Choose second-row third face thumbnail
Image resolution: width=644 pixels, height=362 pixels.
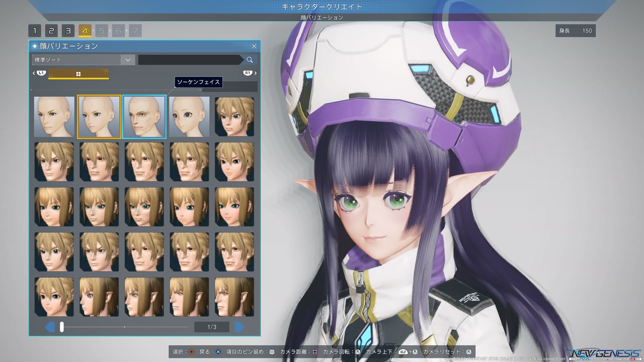point(144,162)
